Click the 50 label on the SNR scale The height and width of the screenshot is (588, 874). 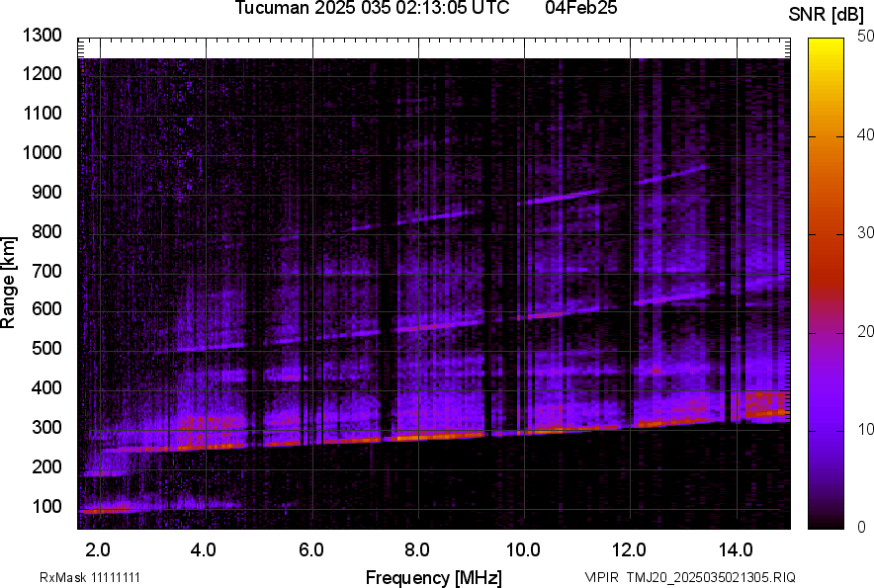(x=866, y=37)
